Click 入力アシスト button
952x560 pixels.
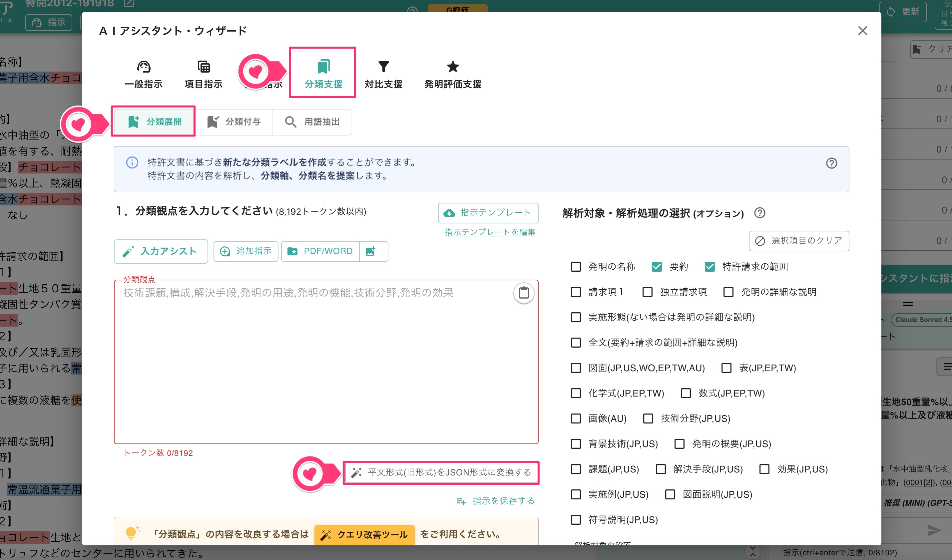161,251
